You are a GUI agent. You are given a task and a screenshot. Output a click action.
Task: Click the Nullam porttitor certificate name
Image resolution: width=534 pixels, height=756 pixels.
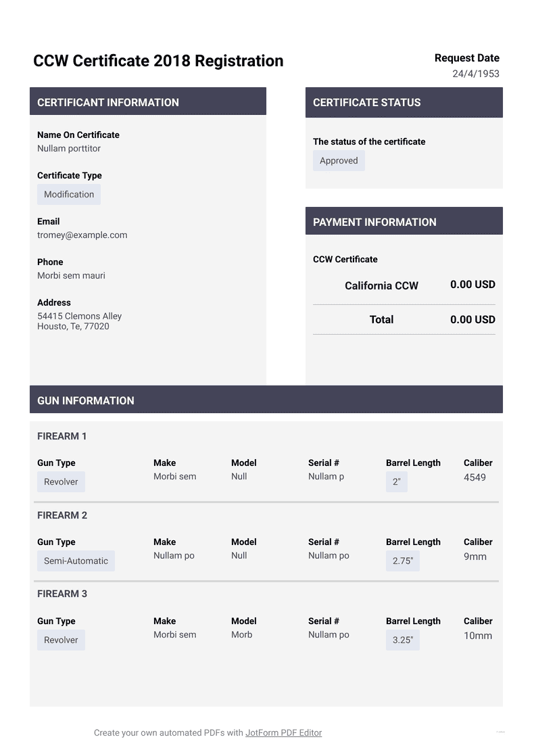(x=69, y=149)
